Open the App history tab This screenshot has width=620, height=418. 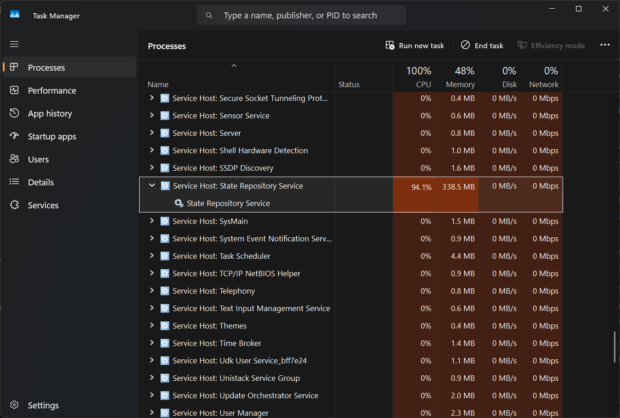point(70,113)
